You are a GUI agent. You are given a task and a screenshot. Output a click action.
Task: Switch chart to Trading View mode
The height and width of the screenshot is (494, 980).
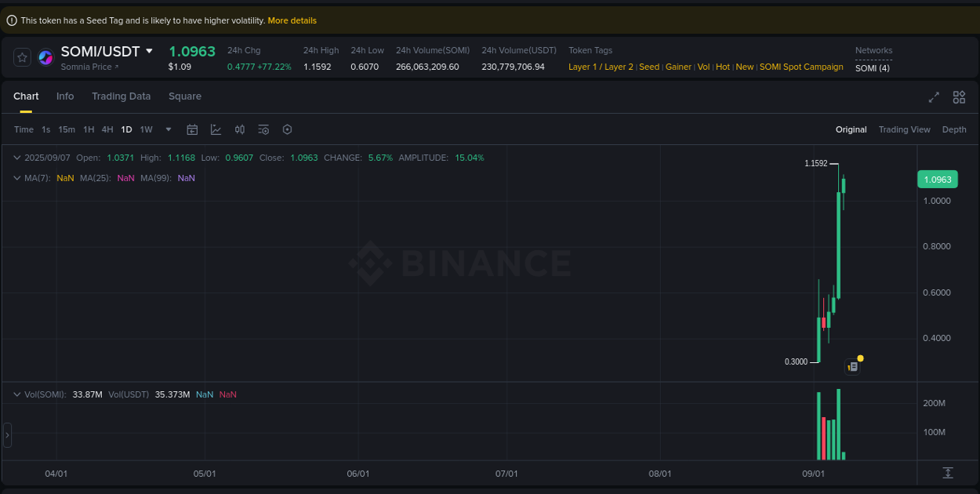tap(905, 129)
